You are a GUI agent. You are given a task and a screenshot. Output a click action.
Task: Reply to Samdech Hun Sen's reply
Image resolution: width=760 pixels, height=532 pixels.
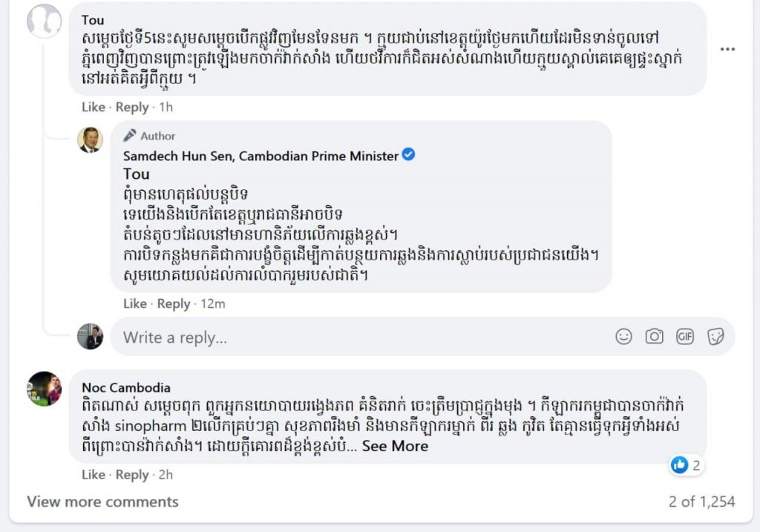(174, 303)
